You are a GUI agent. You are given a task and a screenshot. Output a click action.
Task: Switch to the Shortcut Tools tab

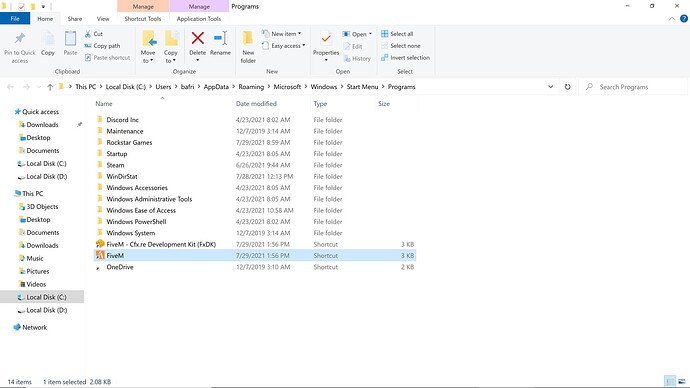143,19
